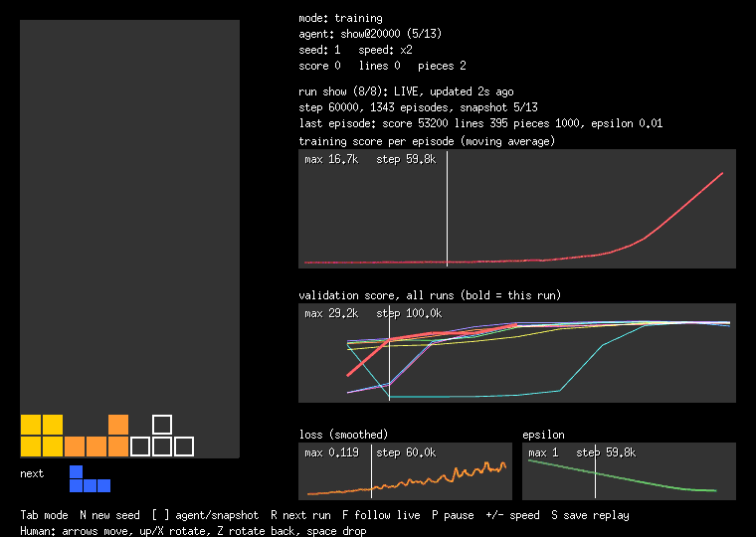
Task: Click the 'score 0' readout
Action: tap(319, 66)
